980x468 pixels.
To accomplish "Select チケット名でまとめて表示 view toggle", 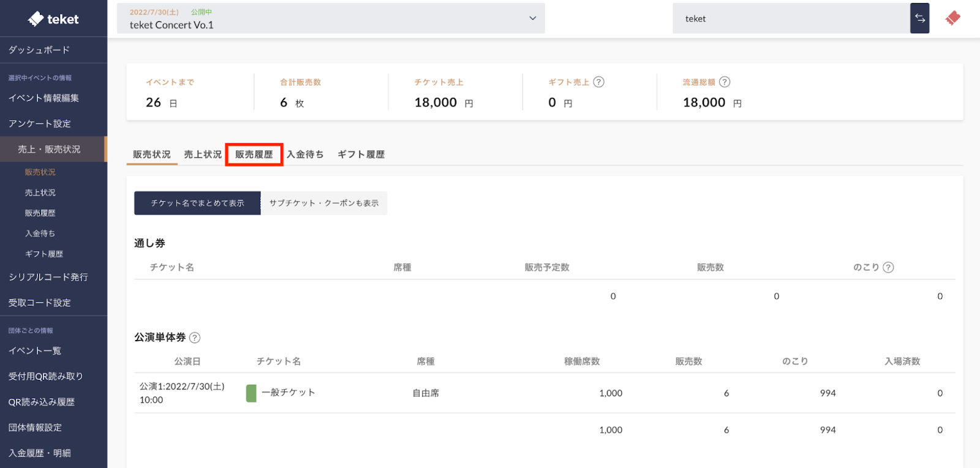I will pos(197,203).
